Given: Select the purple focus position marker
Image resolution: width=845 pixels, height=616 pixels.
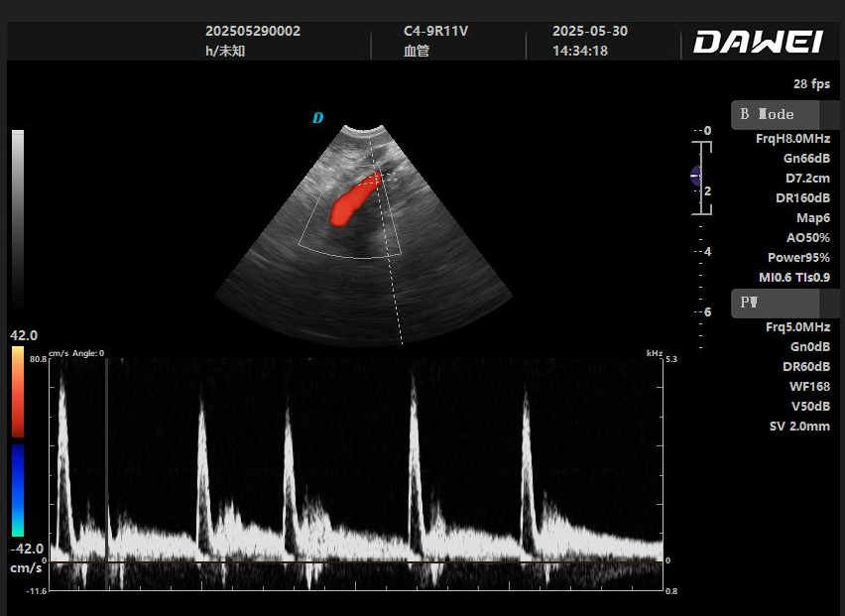Looking at the screenshot, I should point(695,177).
